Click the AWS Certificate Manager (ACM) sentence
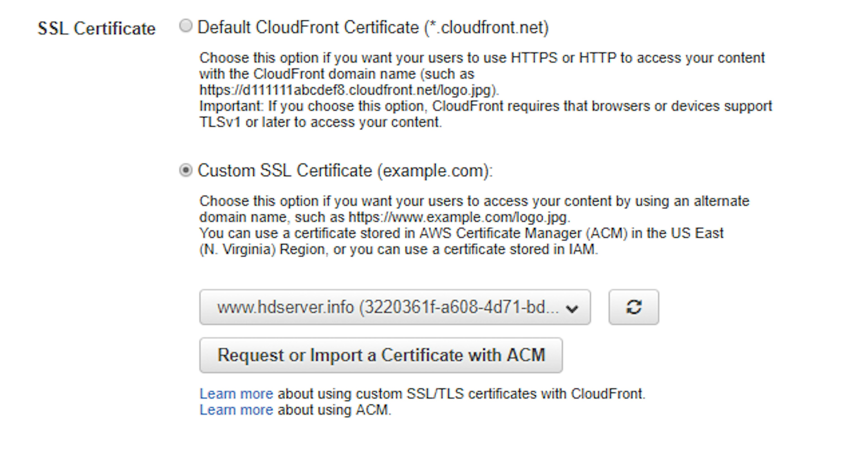 click(x=461, y=233)
